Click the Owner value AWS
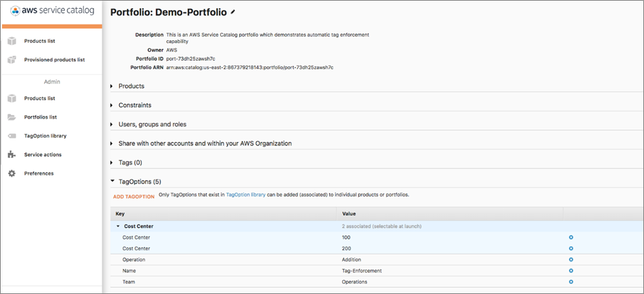This screenshot has width=644, height=294. tap(171, 50)
